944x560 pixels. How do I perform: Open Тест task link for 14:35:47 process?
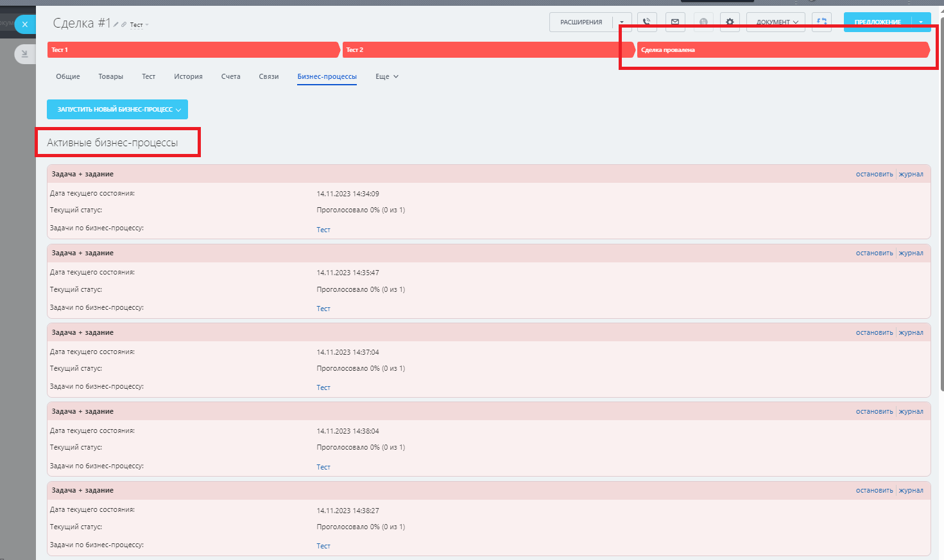click(323, 309)
